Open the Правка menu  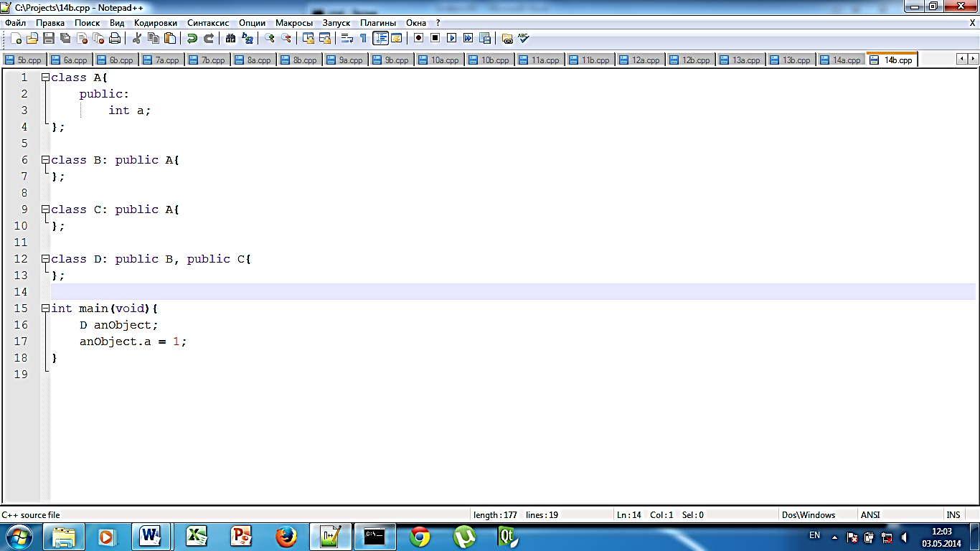(x=50, y=23)
